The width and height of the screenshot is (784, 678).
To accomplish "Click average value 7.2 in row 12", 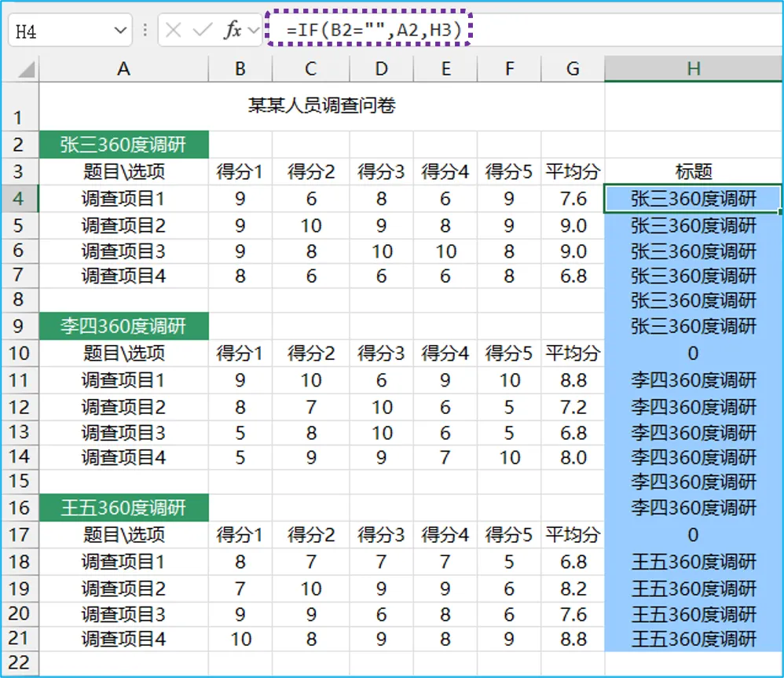I will point(573,407).
